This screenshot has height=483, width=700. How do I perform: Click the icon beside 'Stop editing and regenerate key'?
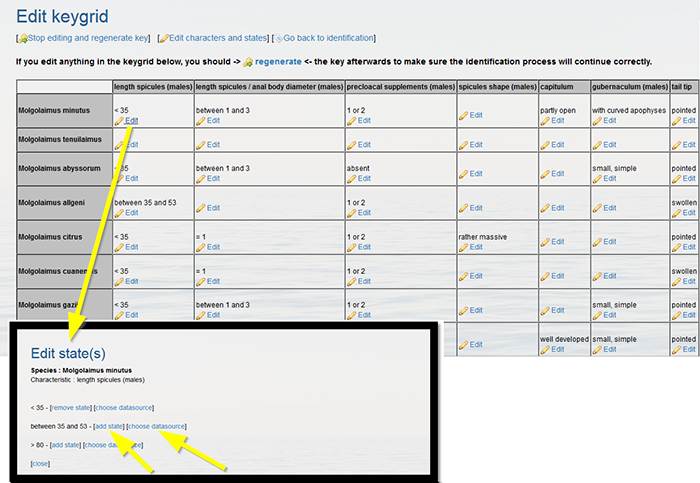[x=22, y=38]
